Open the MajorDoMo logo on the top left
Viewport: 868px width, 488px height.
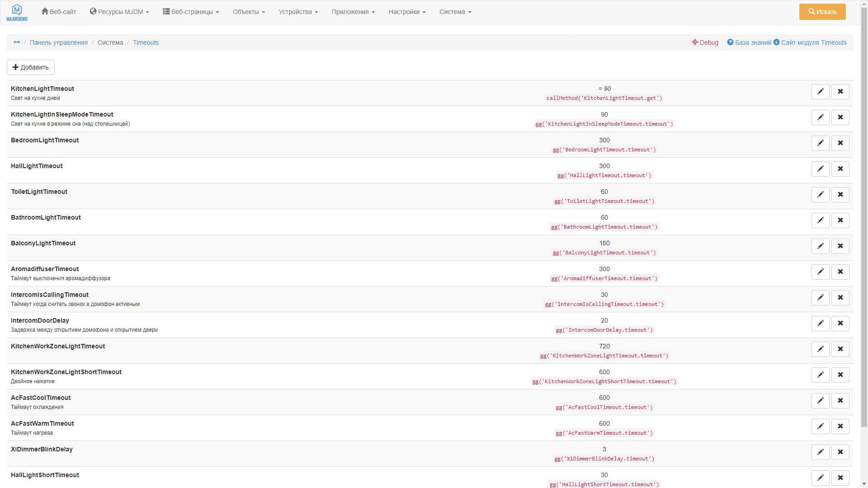17,12
